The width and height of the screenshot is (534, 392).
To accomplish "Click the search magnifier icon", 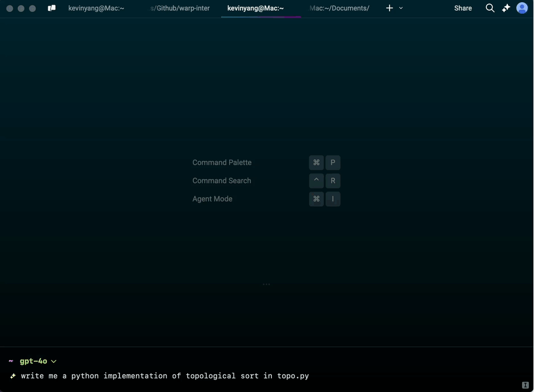I will [x=490, y=9].
